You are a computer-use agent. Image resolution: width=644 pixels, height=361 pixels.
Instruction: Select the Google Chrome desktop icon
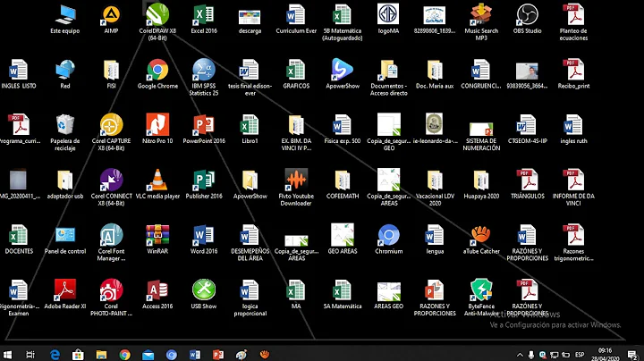[x=157, y=74]
